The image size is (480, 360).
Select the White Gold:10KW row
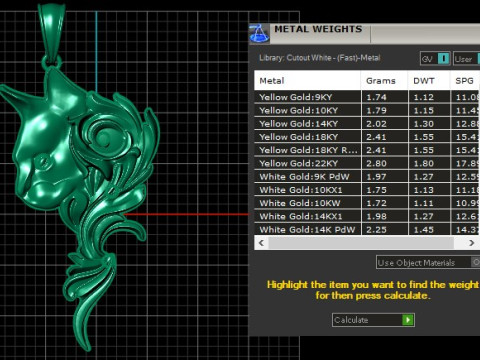point(367,203)
